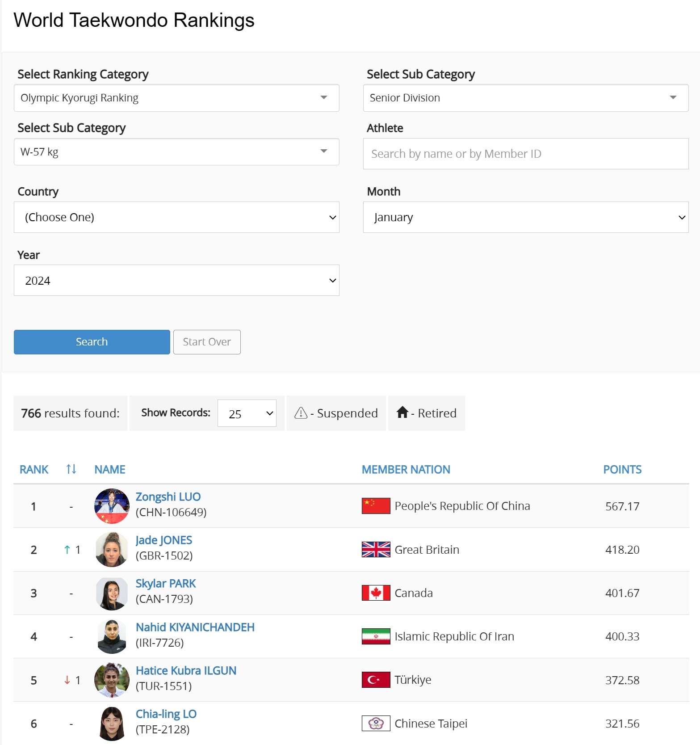Screen dimensions: 700x745
Task: Click the Chinese Taipei flag icon
Action: [376, 723]
